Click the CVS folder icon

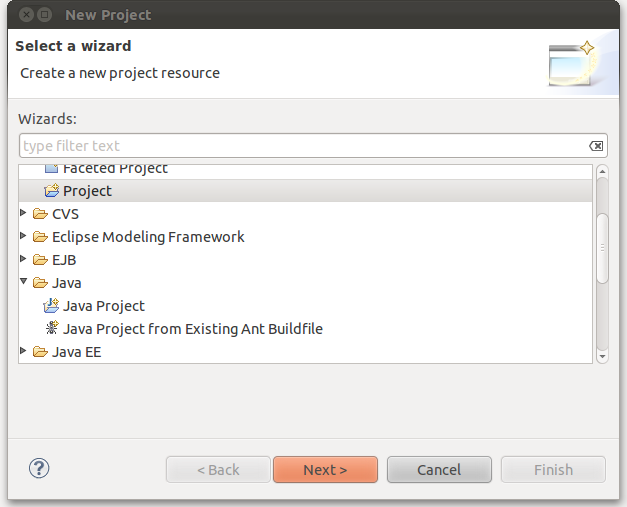[x=40, y=214]
